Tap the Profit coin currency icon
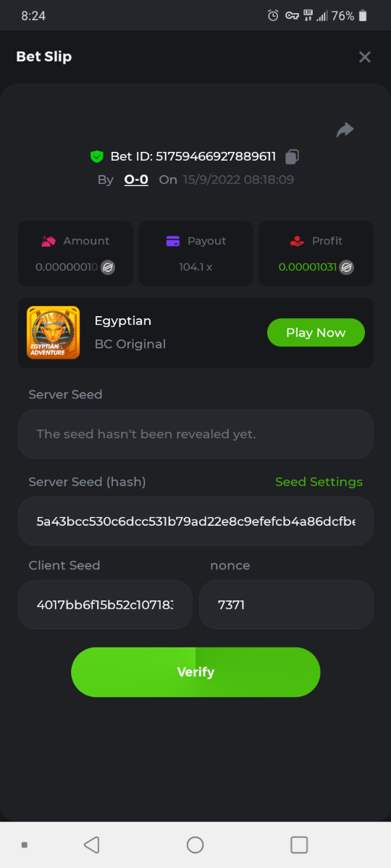 [x=347, y=267]
